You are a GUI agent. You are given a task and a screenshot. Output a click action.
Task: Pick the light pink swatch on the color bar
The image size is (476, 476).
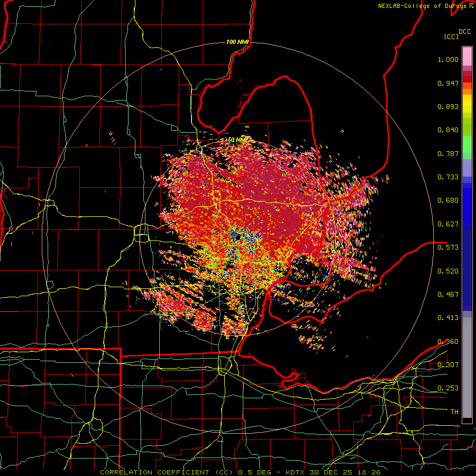click(467, 56)
